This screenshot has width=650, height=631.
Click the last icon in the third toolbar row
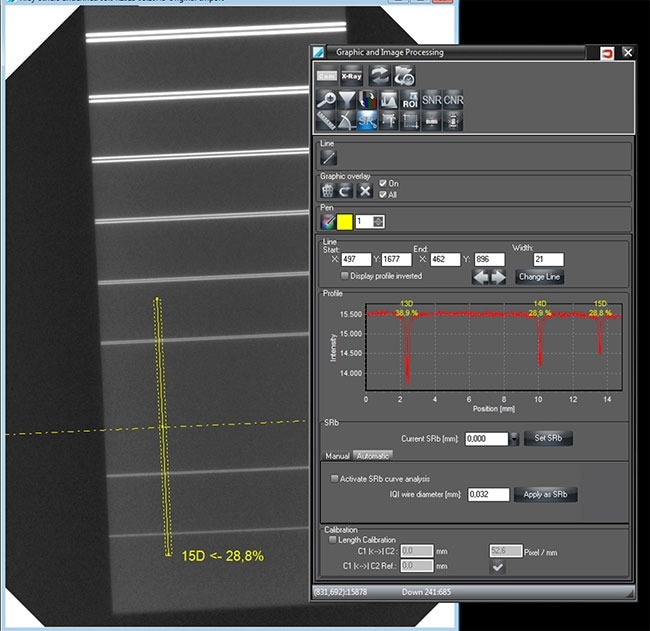453,121
